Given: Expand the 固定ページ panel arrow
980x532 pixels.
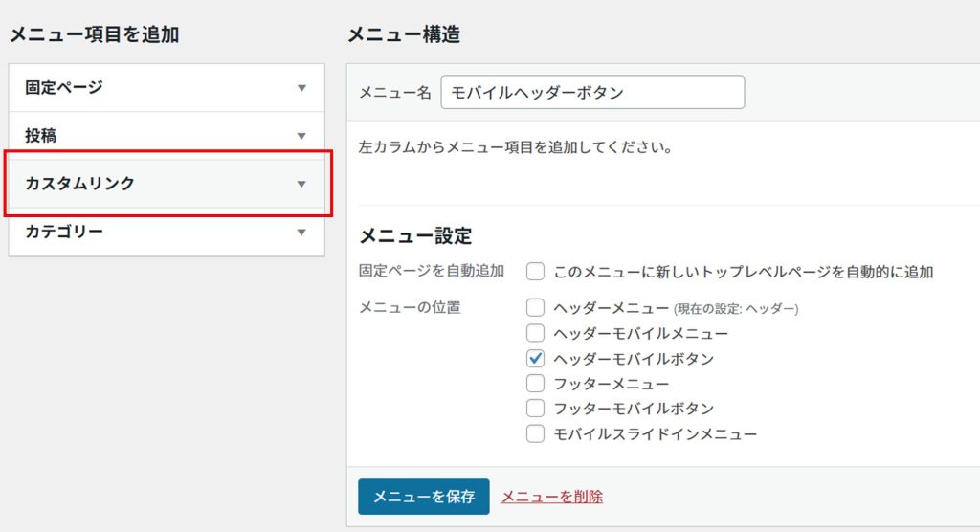Looking at the screenshot, I should point(301,88).
